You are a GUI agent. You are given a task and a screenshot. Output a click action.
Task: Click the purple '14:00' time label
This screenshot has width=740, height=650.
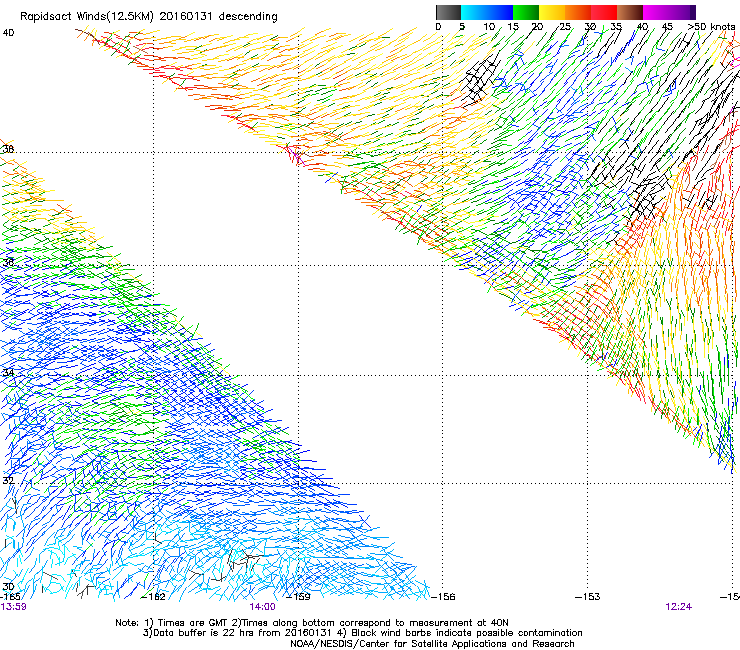tap(262, 607)
